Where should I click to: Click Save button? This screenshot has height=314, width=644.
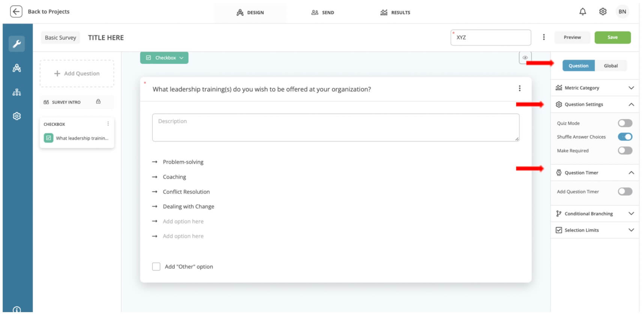click(612, 37)
